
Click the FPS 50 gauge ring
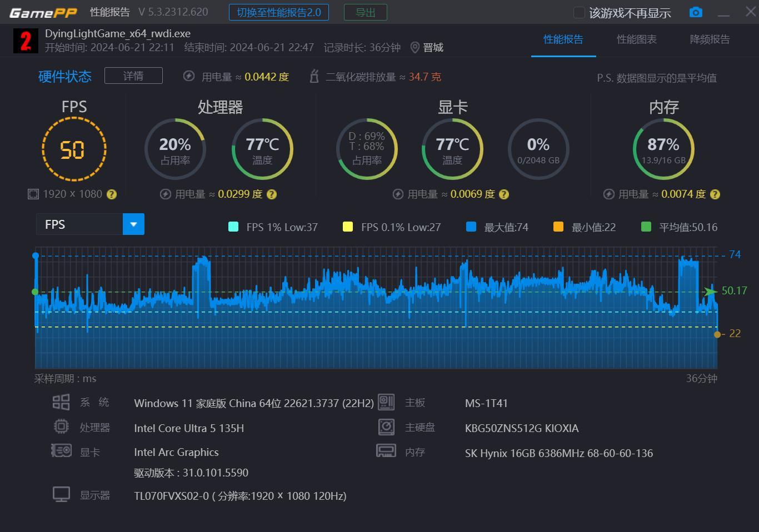73,149
